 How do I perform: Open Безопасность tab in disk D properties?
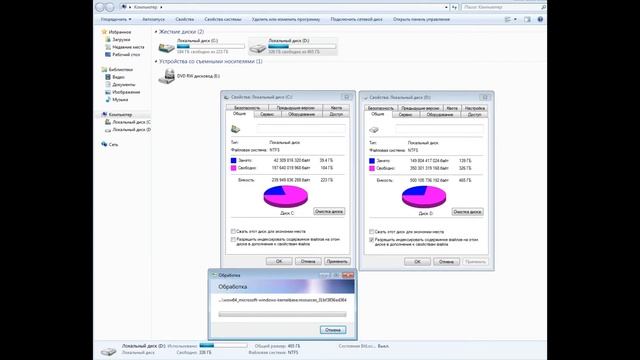(381, 108)
